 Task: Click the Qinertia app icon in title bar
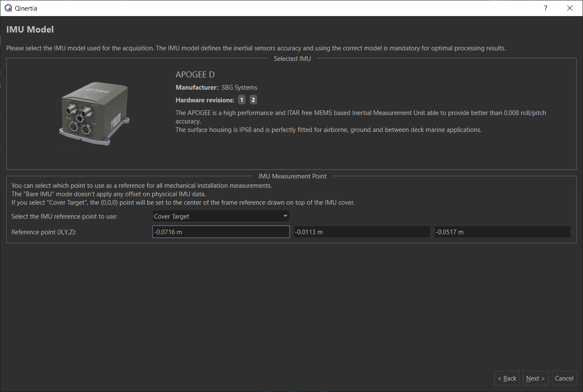[8, 8]
